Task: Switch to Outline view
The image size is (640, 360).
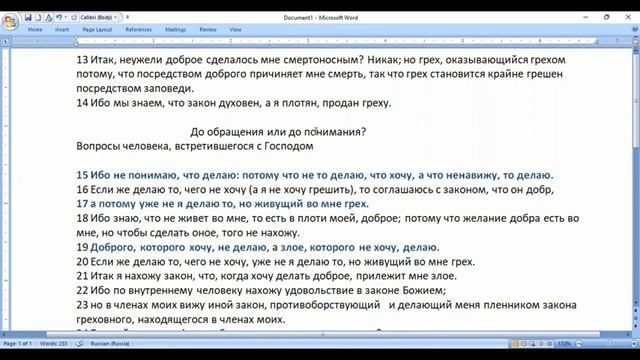Action: 541,344
